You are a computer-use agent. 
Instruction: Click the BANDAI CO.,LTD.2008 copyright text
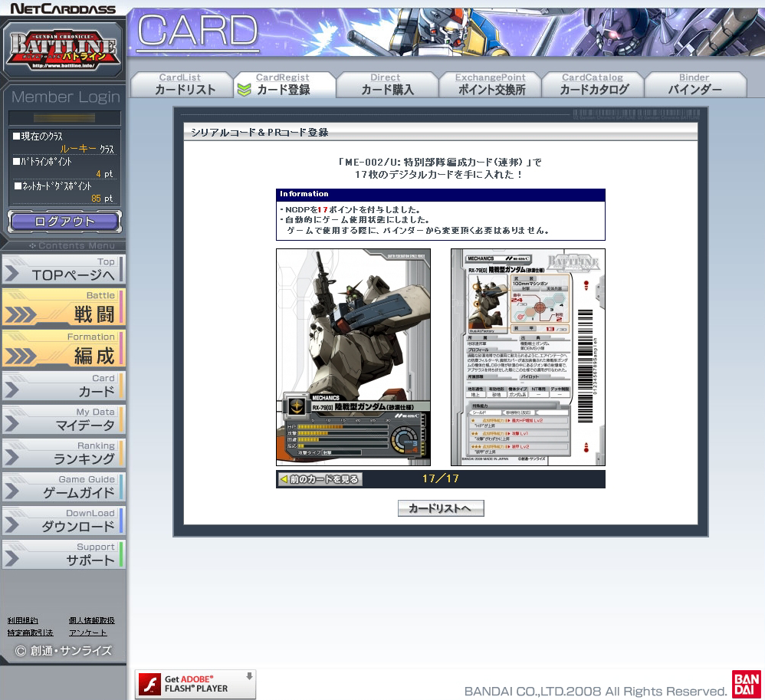coord(596,692)
